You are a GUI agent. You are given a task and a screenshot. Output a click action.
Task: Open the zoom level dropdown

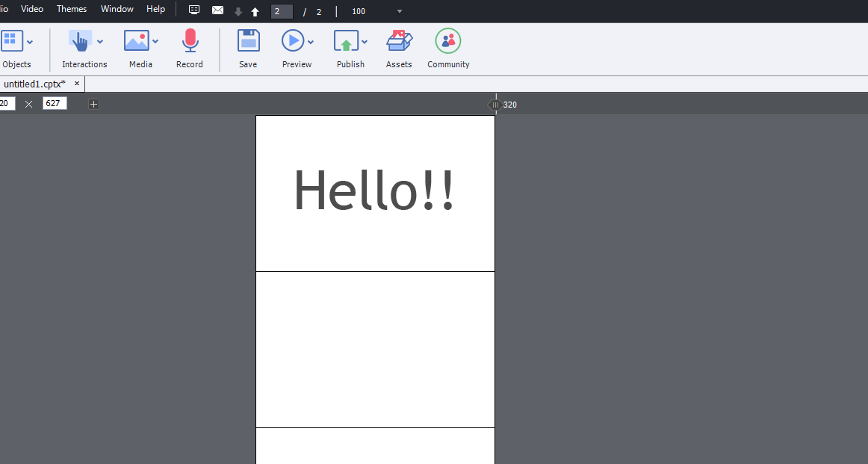(x=400, y=12)
